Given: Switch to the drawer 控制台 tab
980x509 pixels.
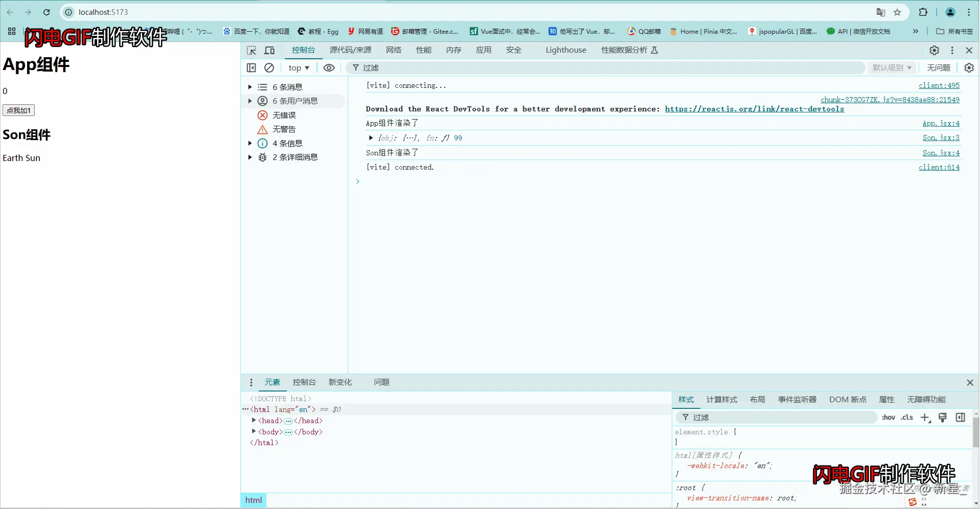Looking at the screenshot, I should (304, 382).
